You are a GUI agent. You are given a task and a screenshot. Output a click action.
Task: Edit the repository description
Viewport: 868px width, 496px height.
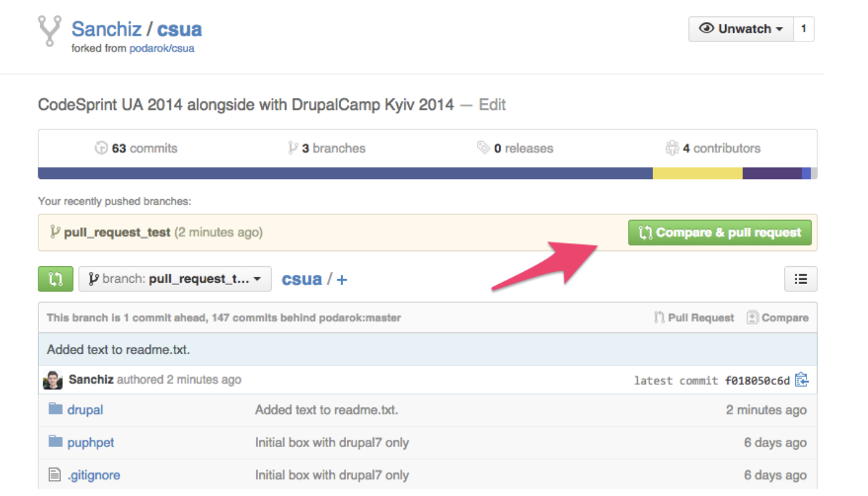[492, 104]
